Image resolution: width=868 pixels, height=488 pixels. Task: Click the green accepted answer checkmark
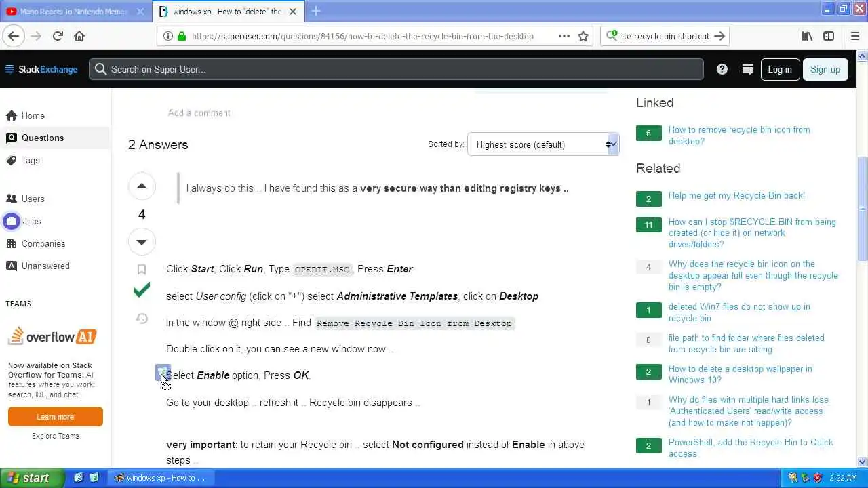click(142, 291)
